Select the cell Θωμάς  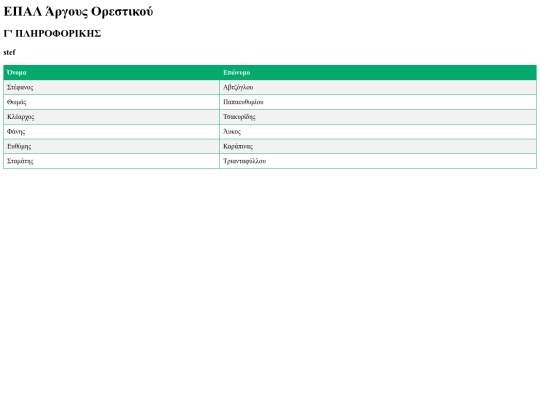(x=112, y=102)
